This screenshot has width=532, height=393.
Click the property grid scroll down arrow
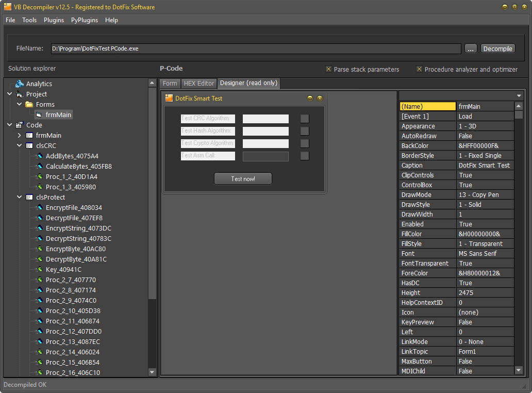[518, 370]
